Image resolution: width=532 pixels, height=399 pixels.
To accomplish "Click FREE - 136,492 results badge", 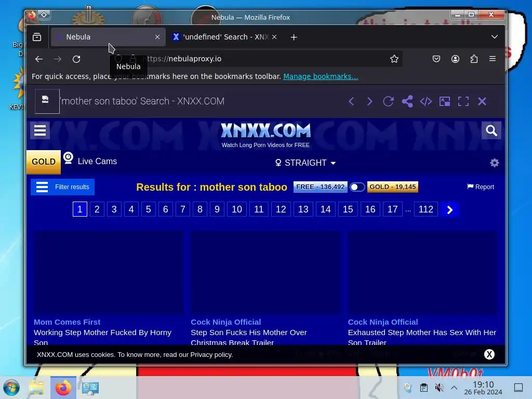I will coord(320,187).
